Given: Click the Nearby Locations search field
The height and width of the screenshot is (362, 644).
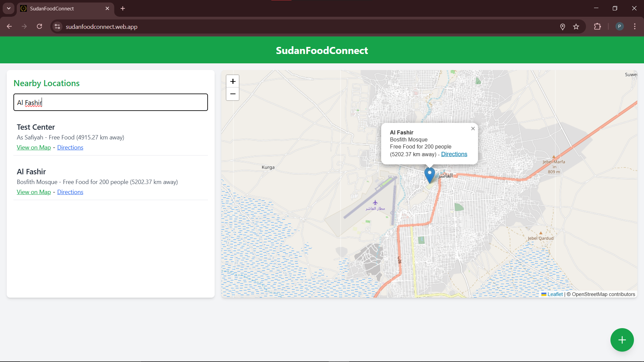Looking at the screenshot, I should (111, 103).
